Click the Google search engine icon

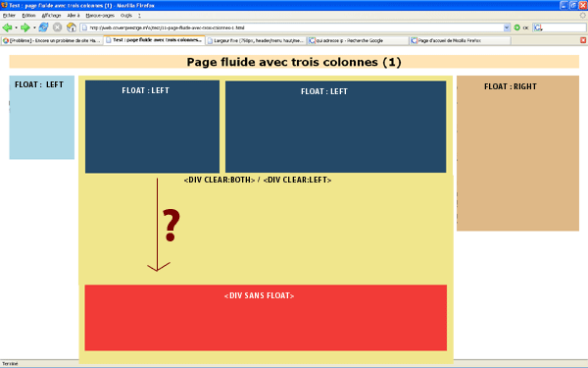(537, 27)
